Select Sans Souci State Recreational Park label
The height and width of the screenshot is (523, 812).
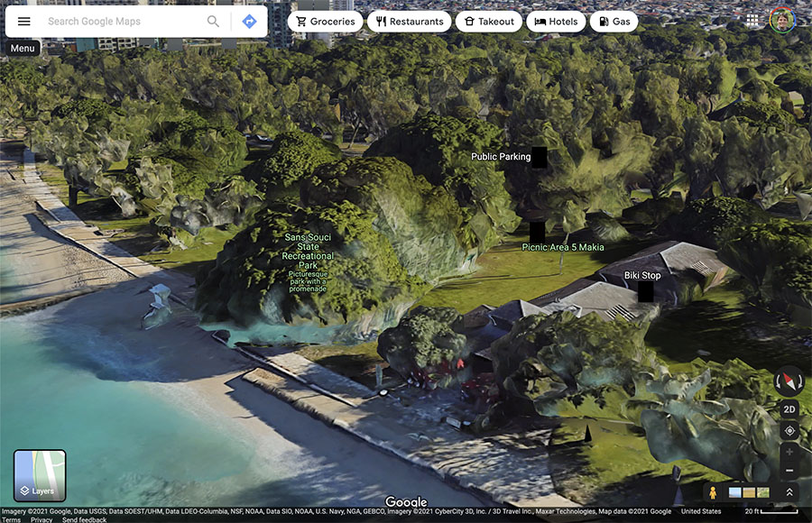[x=308, y=252]
